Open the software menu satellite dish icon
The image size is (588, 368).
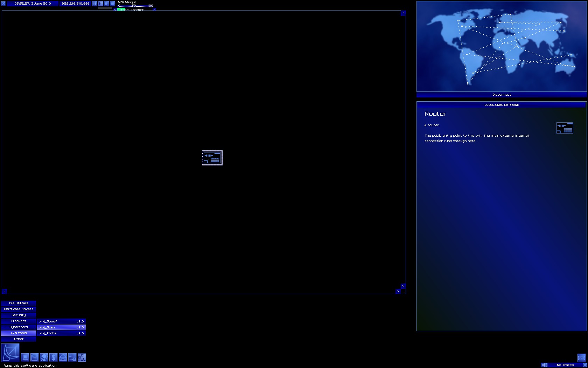pos(10,353)
